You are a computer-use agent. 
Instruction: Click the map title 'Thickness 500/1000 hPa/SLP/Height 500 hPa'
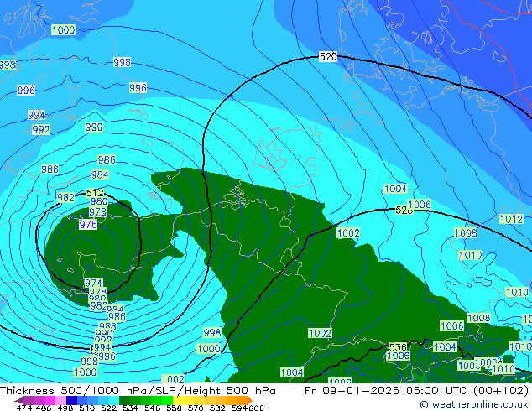click(x=138, y=391)
